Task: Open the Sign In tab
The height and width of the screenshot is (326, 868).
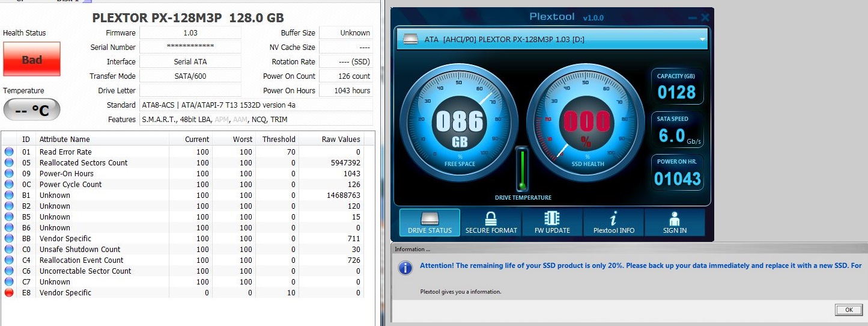Action: click(x=675, y=223)
